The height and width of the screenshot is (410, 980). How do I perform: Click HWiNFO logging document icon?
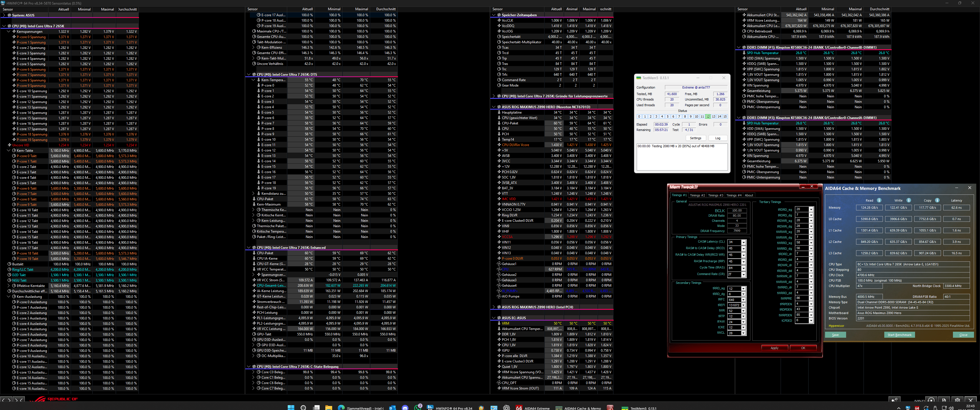(944, 400)
